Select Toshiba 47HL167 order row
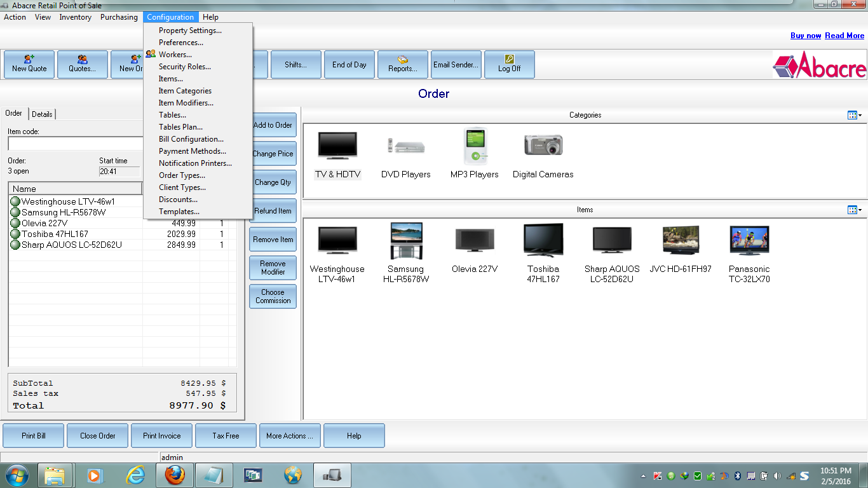The image size is (868, 488). pos(123,234)
